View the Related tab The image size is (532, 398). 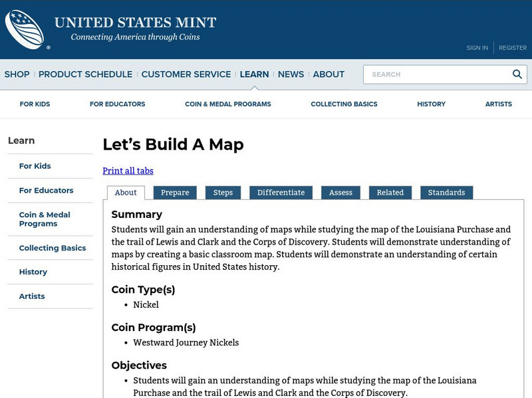pyautogui.click(x=390, y=192)
